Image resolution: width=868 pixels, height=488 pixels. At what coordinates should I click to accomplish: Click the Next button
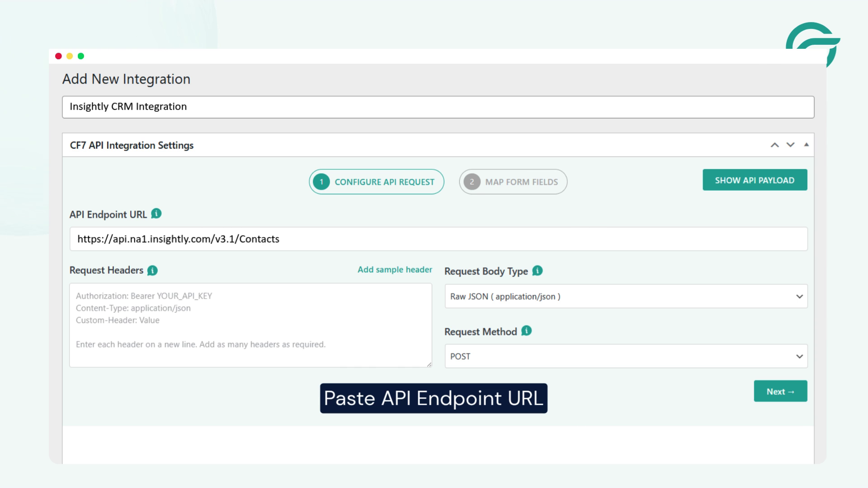coord(781,391)
